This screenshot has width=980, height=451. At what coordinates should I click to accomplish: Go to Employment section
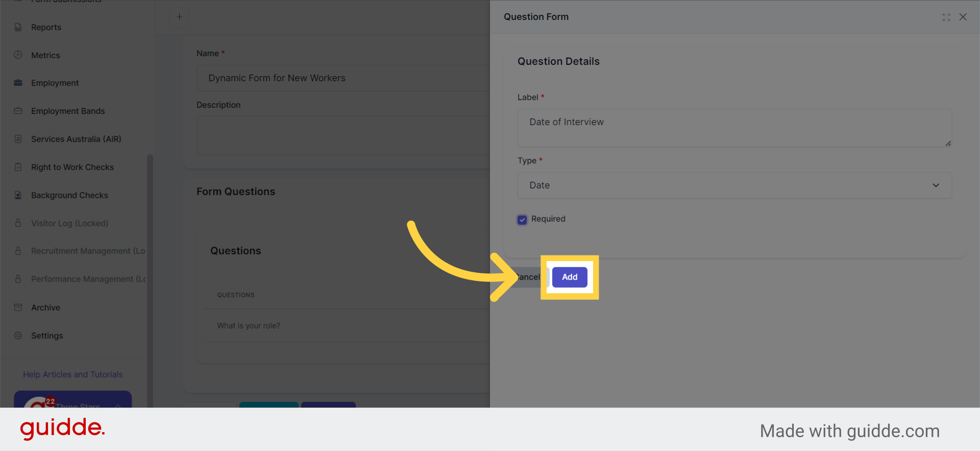point(55,83)
